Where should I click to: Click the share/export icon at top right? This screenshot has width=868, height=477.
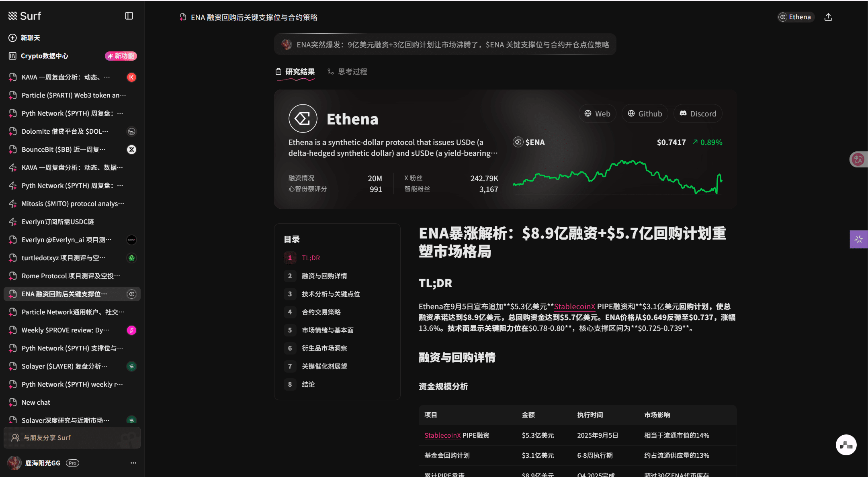pos(828,17)
